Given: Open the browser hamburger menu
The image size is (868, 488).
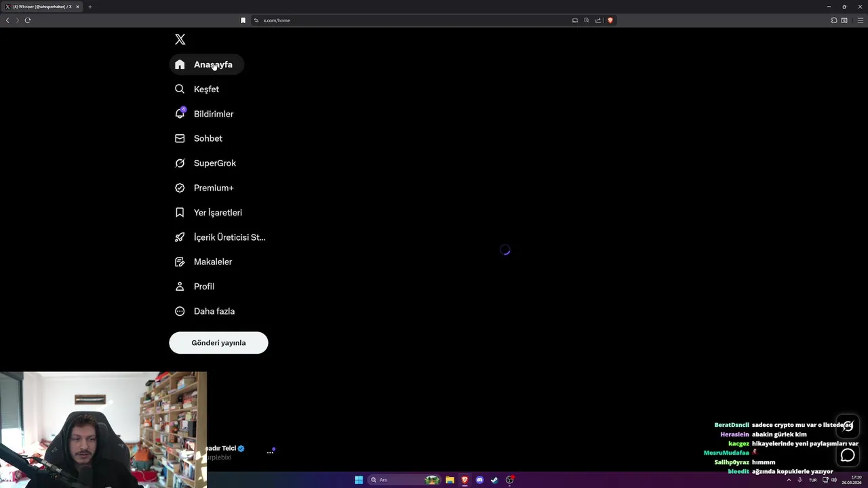Looking at the screenshot, I should [x=859, y=20].
